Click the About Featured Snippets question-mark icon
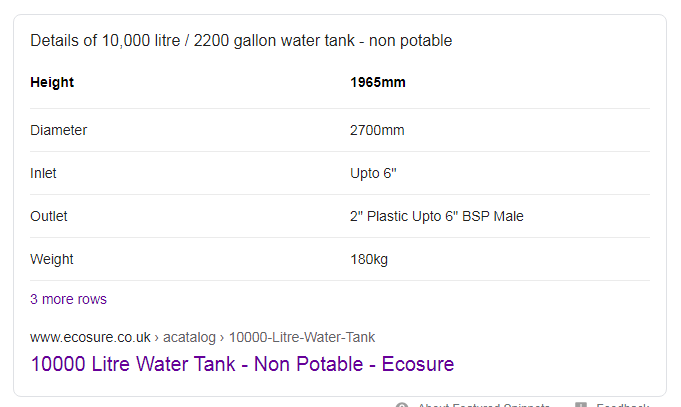Image resolution: width=681 pixels, height=407 pixels. click(402, 405)
